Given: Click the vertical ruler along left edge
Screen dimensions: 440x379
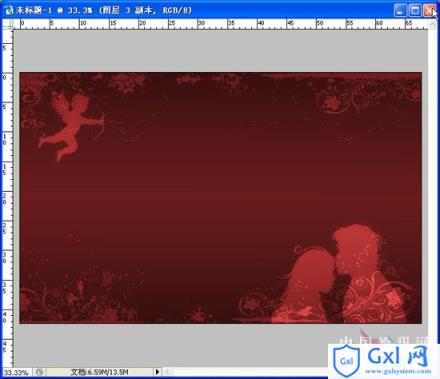Looking at the screenshot, I should pyautogui.click(x=7, y=198).
